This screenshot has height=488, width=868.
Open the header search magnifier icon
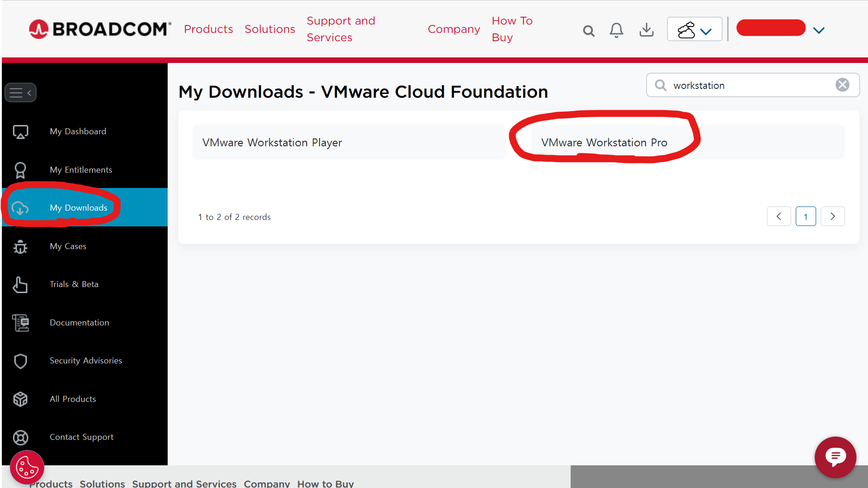(589, 31)
